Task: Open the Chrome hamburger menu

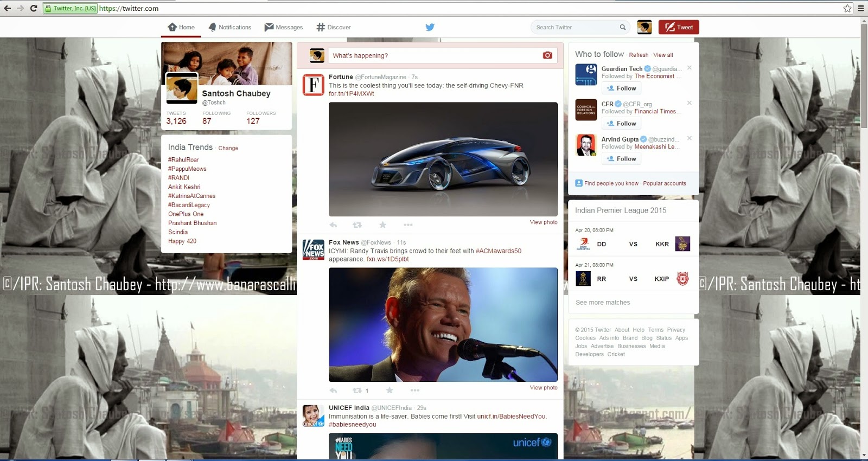Action: pyautogui.click(x=861, y=8)
